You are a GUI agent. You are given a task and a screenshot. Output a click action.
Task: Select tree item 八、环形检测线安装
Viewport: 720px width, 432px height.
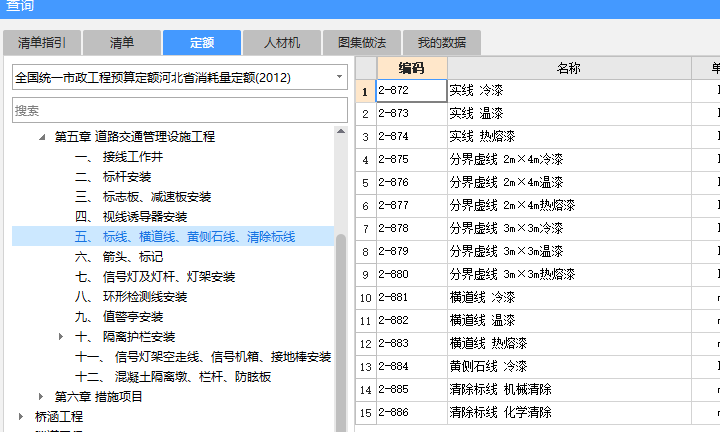(131, 297)
